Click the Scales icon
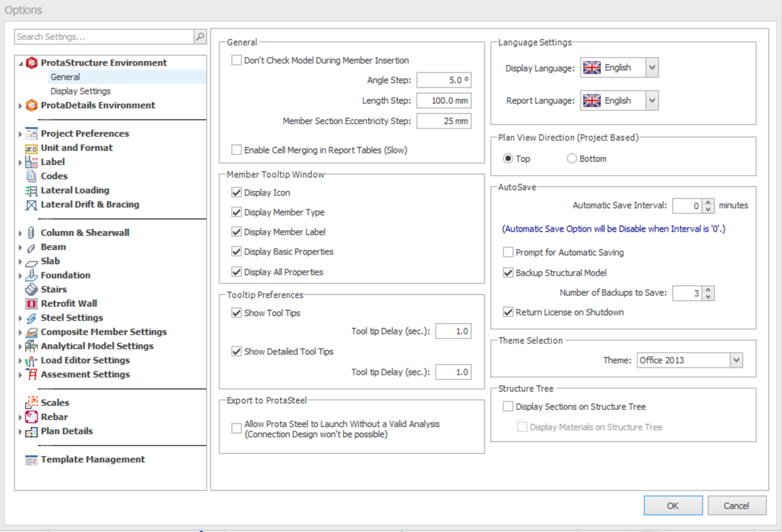This screenshot has width=782, height=532. tap(31, 403)
